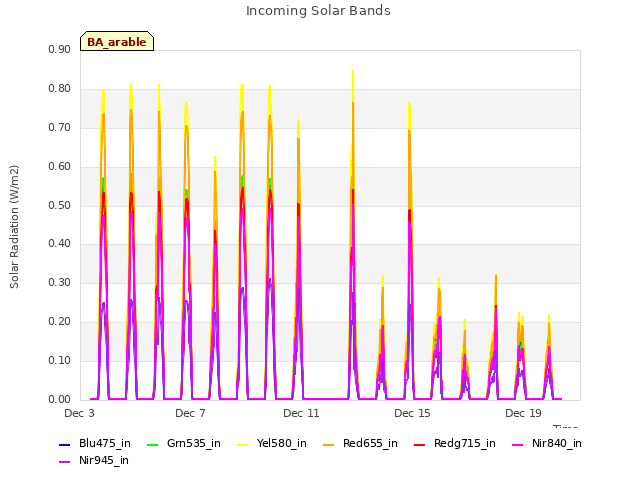Screen dimensions: 640x480
Task: Click the 0.70 y-axis tick label
Action: coord(60,127)
